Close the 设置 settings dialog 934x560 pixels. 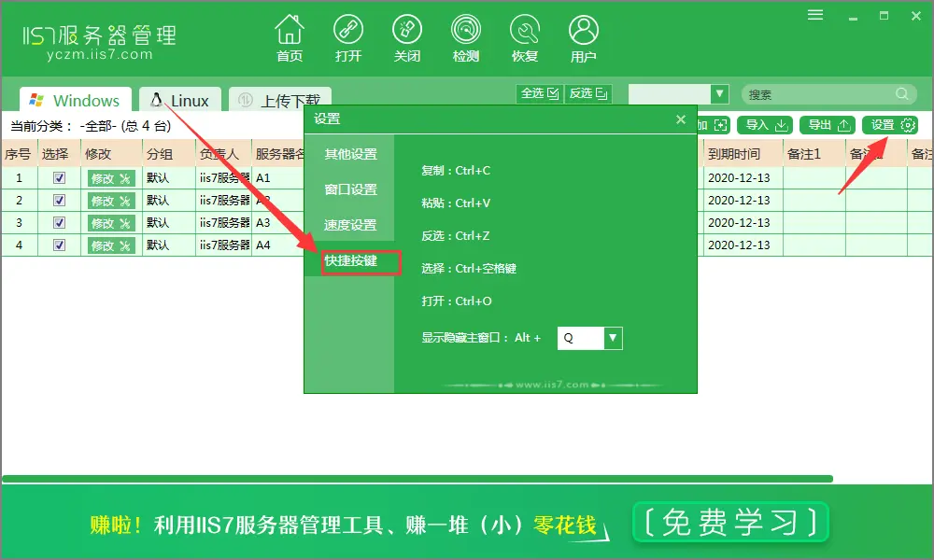pyautogui.click(x=681, y=119)
